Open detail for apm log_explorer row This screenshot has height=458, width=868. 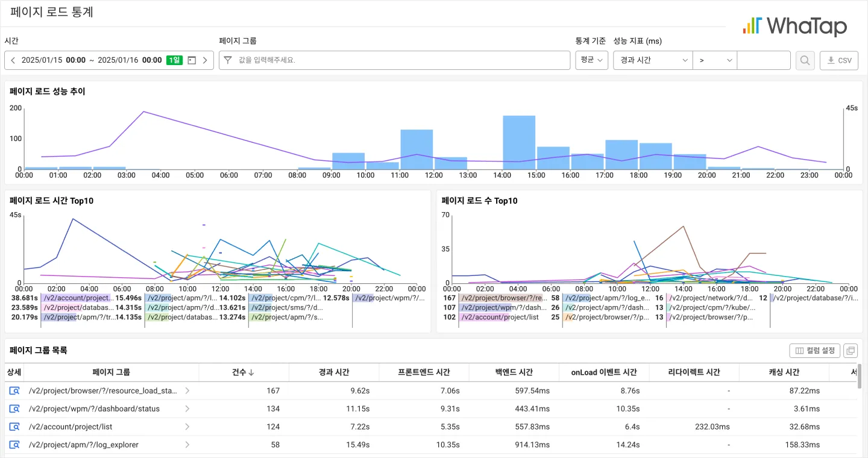point(14,445)
